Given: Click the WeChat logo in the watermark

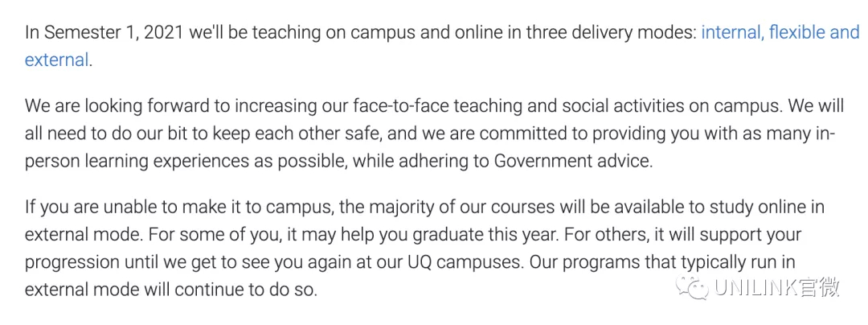Looking at the screenshot, I should point(694,289).
